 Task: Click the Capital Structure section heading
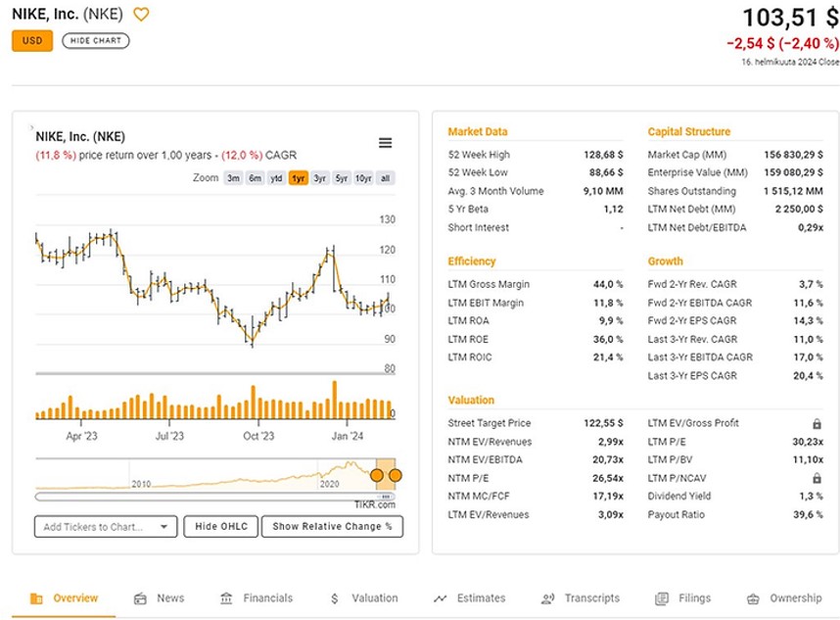coord(689,132)
